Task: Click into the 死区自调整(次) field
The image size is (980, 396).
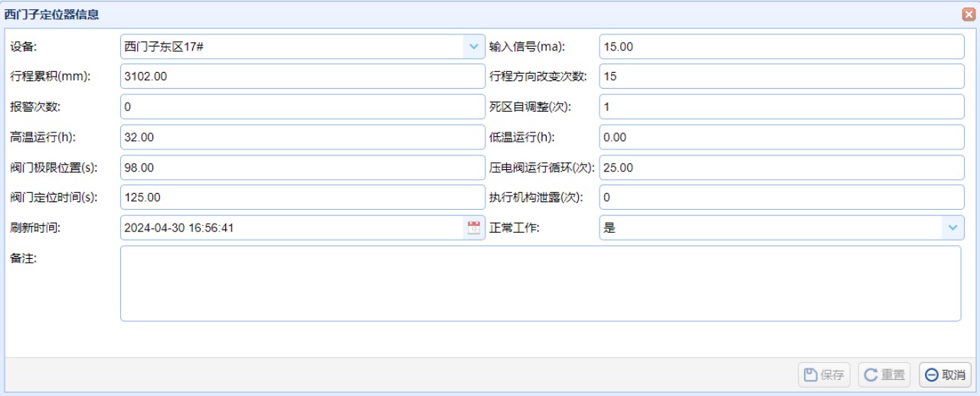Action: [781, 107]
